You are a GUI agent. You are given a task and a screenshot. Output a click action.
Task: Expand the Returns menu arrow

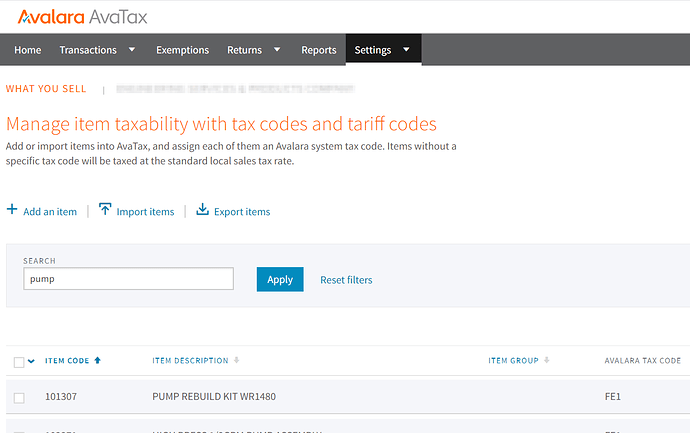point(277,50)
